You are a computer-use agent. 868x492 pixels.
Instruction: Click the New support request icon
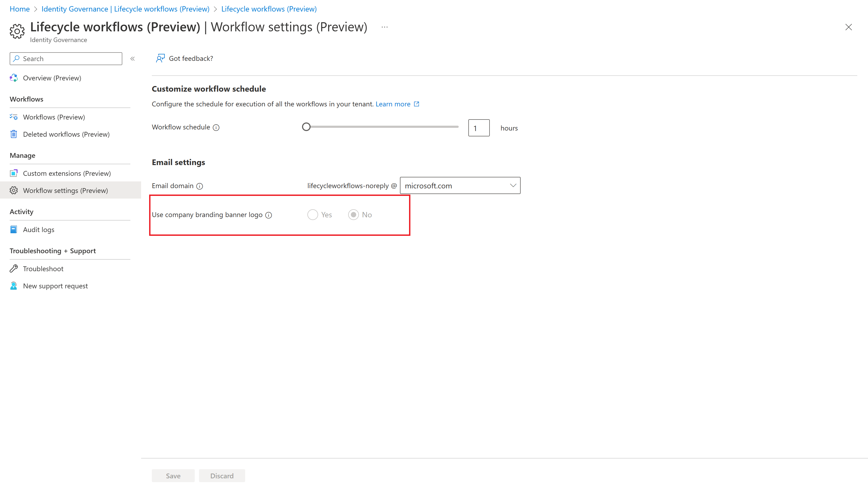(14, 286)
